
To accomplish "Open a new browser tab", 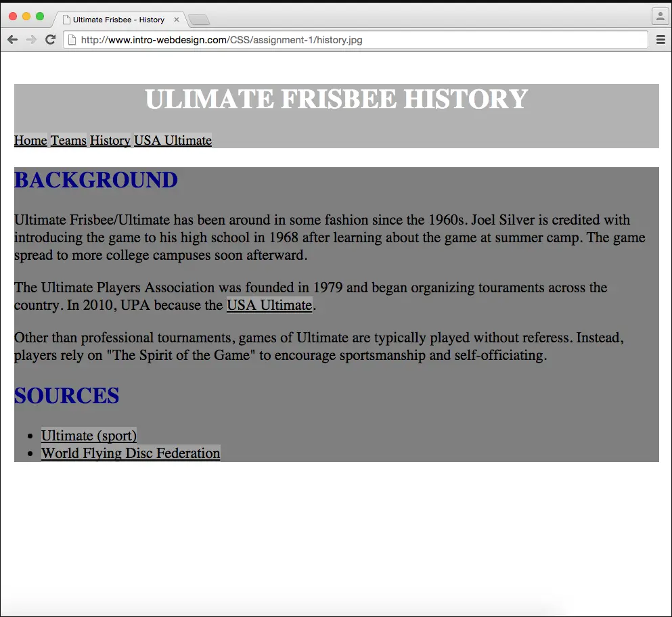I will [x=198, y=18].
